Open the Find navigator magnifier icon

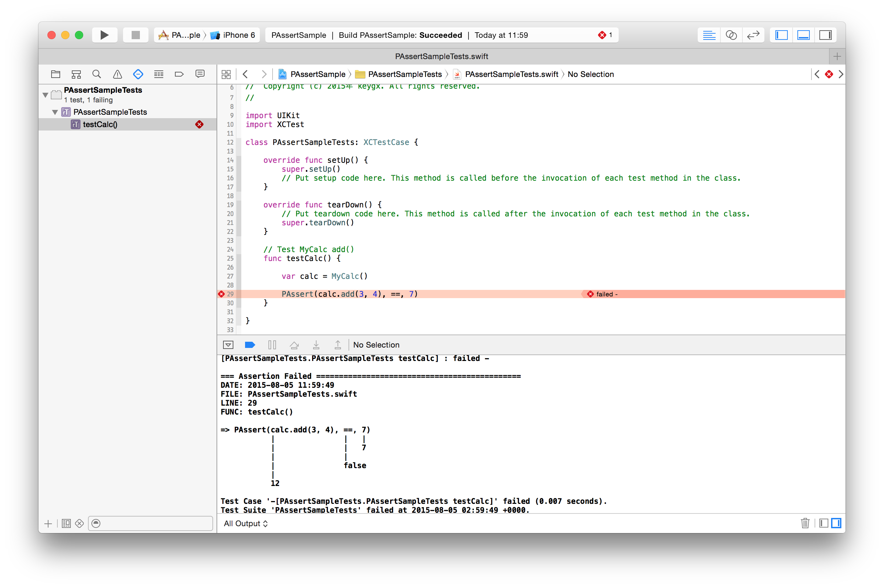tap(97, 74)
